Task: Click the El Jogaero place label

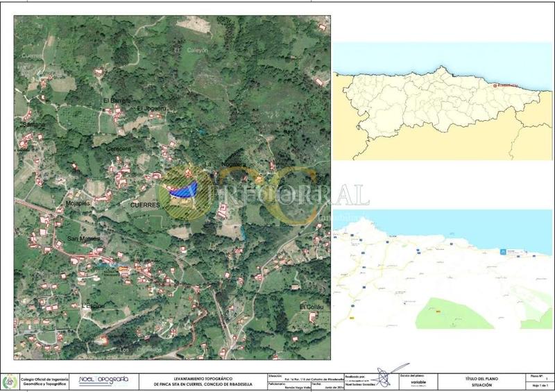Action: pos(151,109)
